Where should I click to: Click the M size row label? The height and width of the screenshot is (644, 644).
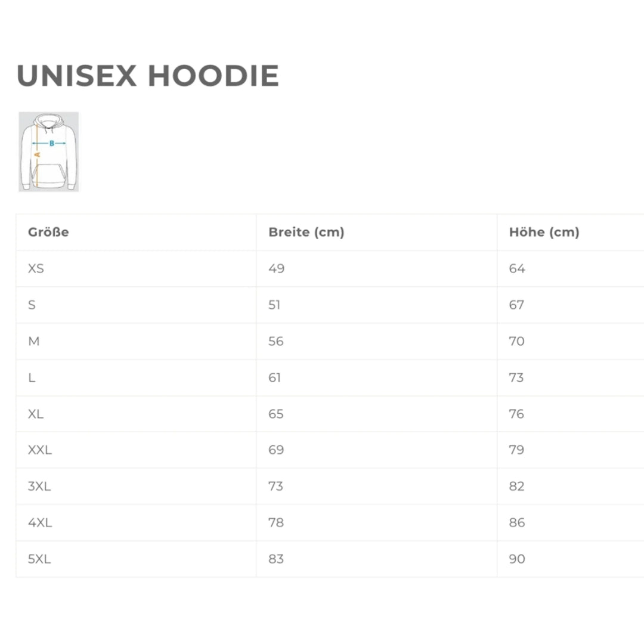point(34,342)
